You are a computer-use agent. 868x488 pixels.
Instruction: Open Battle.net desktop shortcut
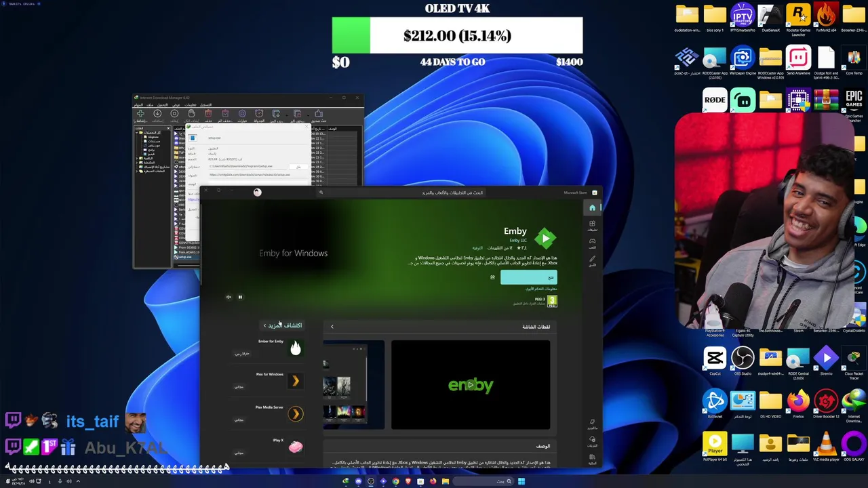(x=715, y=404)
